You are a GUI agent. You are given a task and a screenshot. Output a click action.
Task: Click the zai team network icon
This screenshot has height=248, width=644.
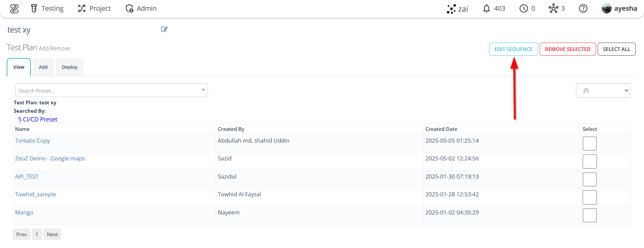pos(451,9)
